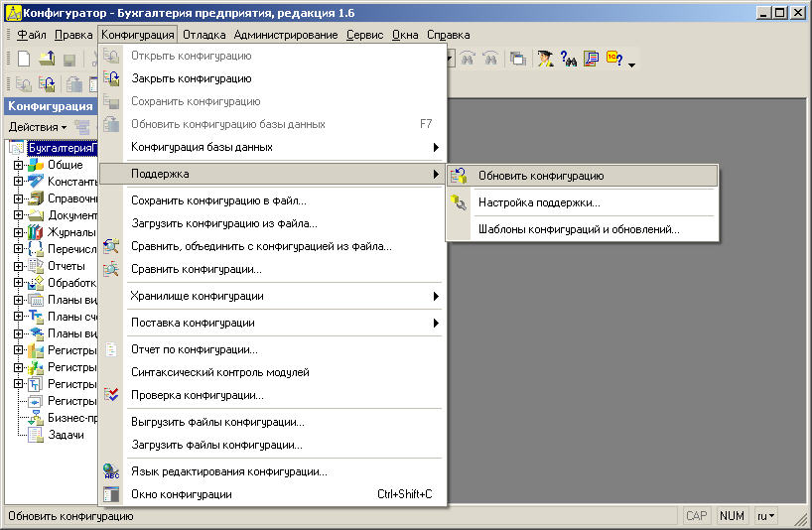Click report icon beside Отчет по конфигурации
Screen dimensions: 812x530
click(x=111, y=350)
